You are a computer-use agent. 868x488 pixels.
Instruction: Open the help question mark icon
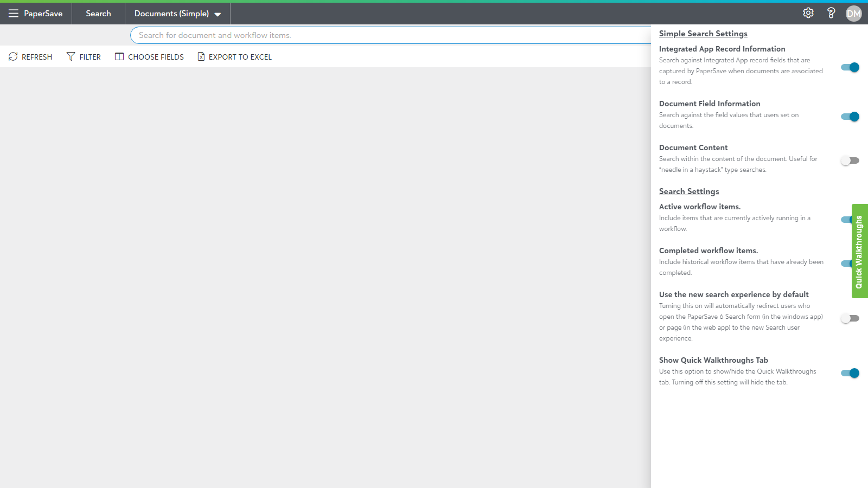tap(831, 13)
